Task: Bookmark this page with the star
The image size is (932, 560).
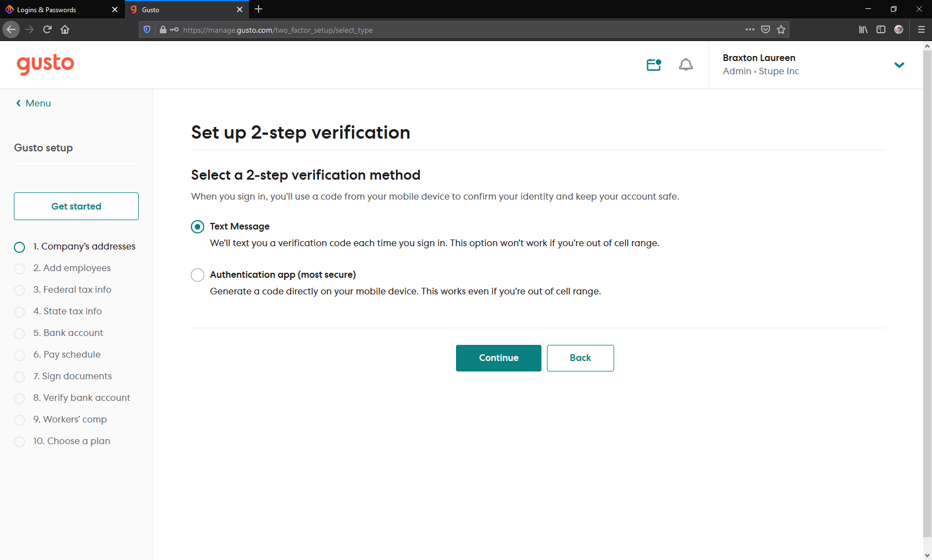Action: pyautogui.click(x=781, y=29)
